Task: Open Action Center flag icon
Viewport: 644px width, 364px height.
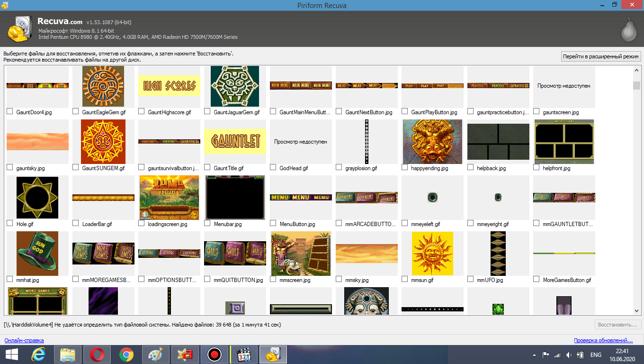Action: pos(546,355)
